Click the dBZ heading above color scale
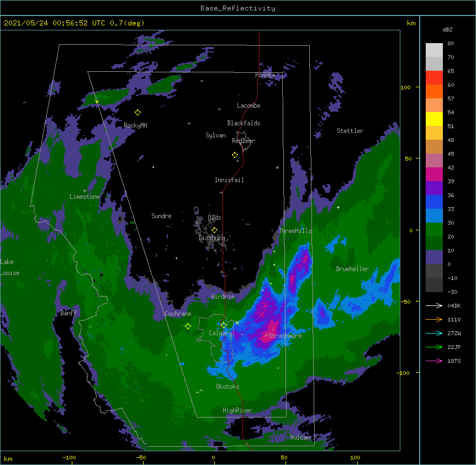Viewport: 476px width, 465px height. point(447,29)
